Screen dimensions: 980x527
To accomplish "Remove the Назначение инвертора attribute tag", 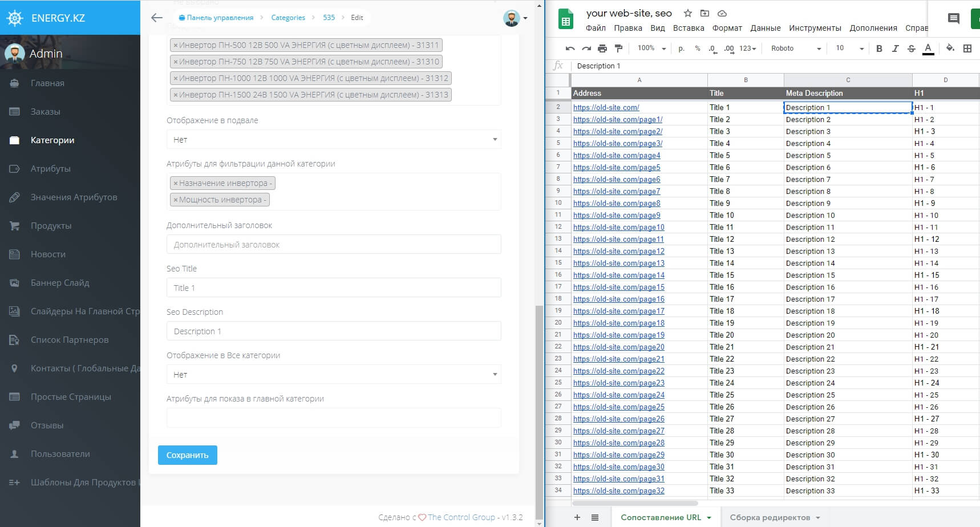I will 176,183.
